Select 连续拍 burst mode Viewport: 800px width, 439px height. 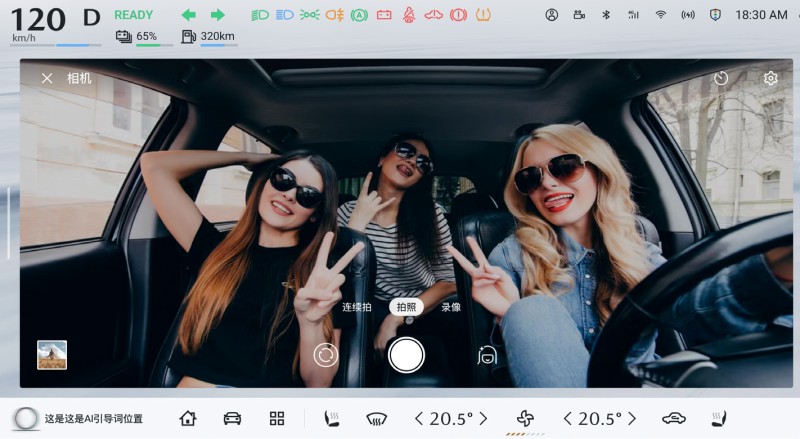(357, 307)
